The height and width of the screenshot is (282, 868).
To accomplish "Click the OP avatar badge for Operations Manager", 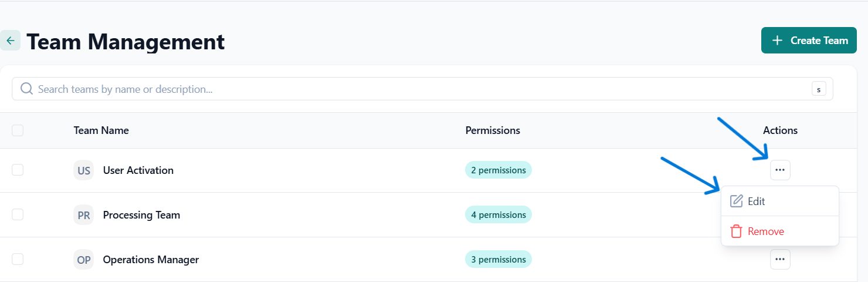I will [84, 260].
